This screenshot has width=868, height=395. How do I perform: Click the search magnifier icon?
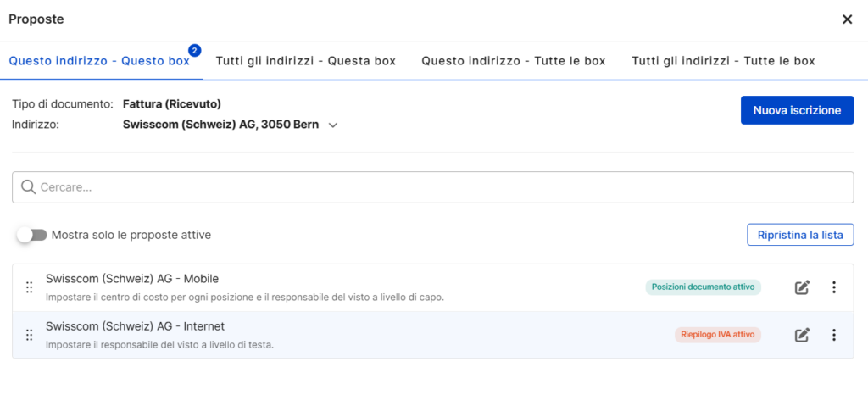click(28, 187)
